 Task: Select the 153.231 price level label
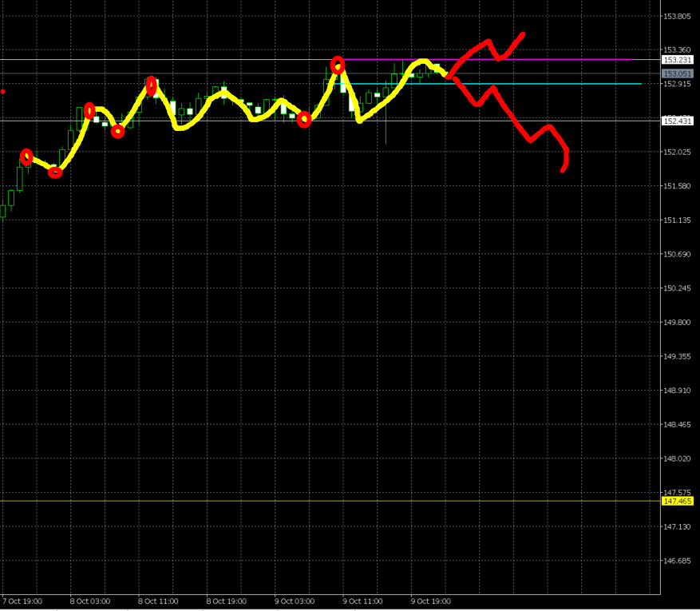pyautogui.click(x=677, y=60)
